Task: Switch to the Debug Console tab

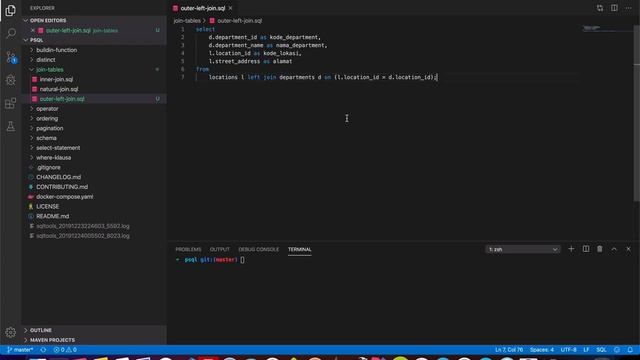Action: pos(259,249)
